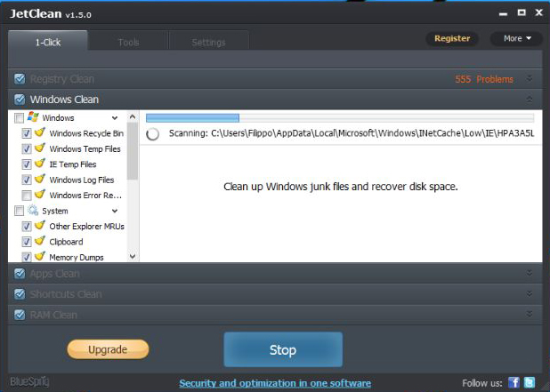Maximize the JetClean window
This screenshot has height=392, width=550.
522,12
